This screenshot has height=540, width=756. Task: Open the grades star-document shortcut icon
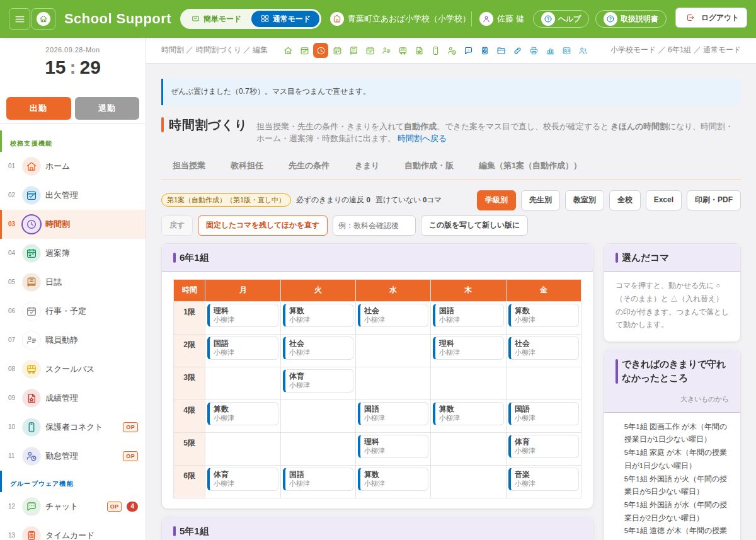[x=419, y=50]
